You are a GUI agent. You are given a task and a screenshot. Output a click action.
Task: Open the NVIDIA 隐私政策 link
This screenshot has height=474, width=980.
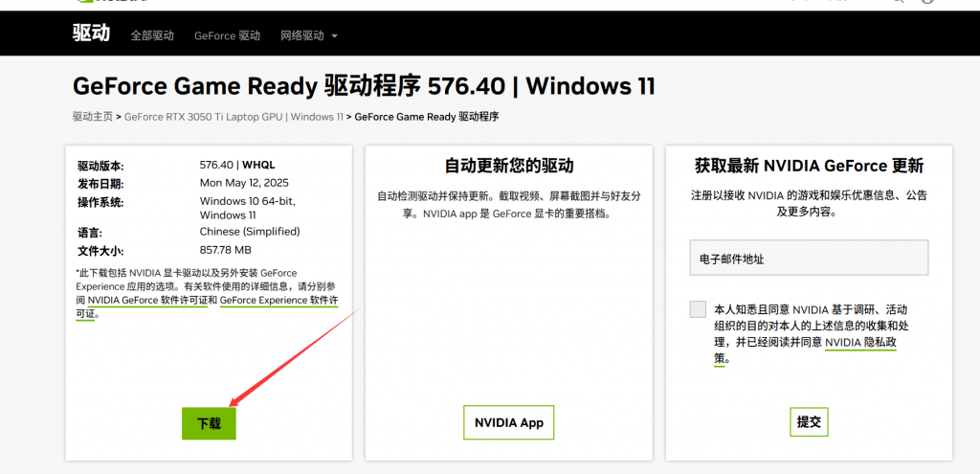pyautogui.click(x=859, y=342)
